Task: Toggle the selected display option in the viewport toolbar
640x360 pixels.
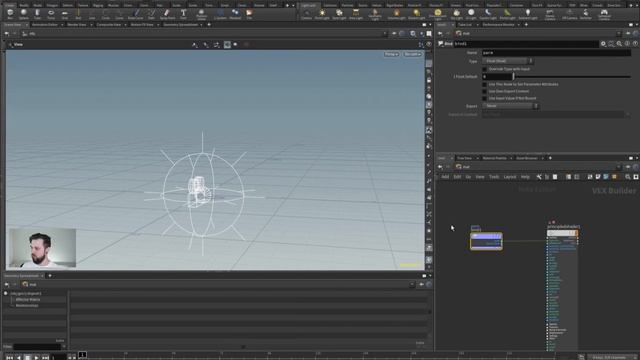Action: coord(227,44)
